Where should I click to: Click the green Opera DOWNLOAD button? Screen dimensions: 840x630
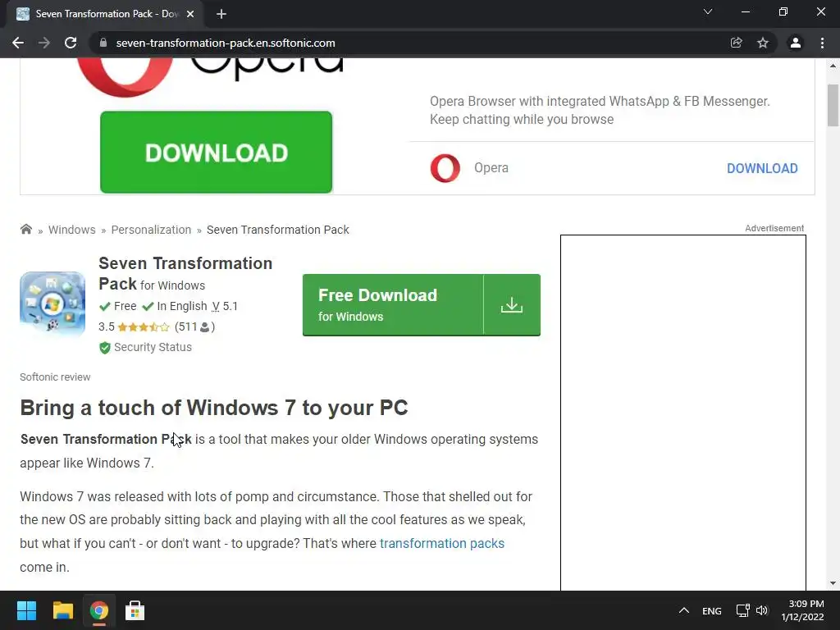(216, 152)
